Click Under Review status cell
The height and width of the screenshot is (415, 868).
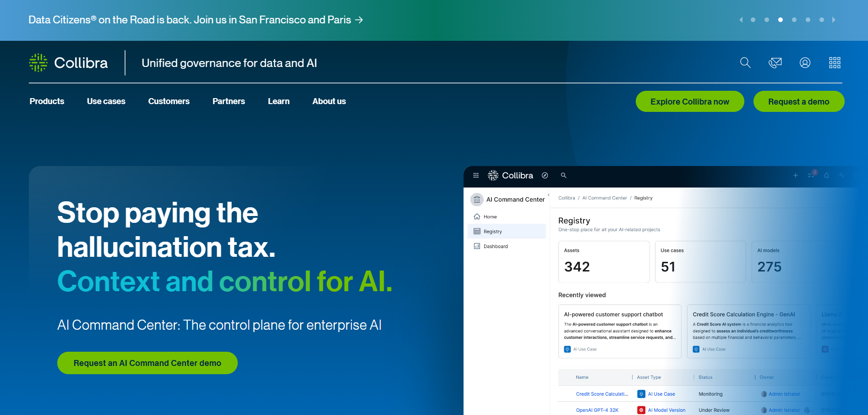(x=714, y=410)
